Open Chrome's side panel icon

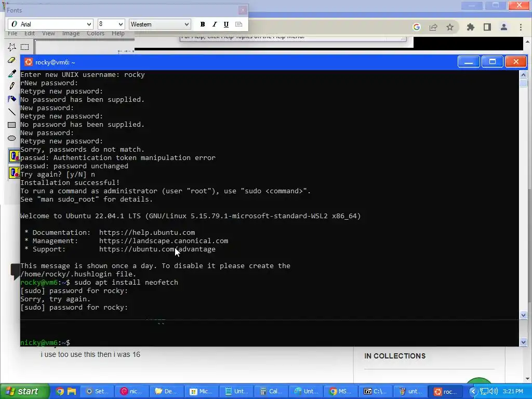click(487, 27)
